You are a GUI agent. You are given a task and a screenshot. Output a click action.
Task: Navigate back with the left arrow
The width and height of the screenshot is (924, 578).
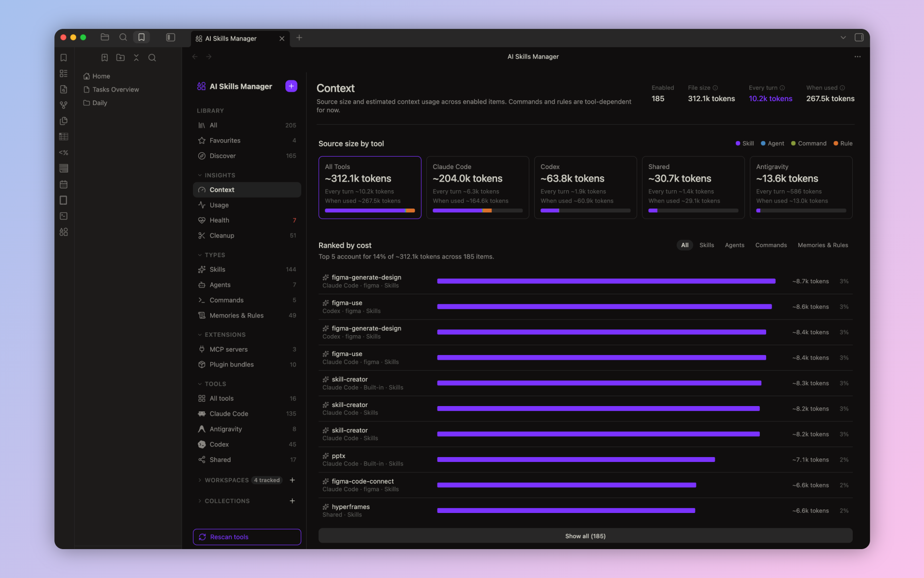coord(195,57)
